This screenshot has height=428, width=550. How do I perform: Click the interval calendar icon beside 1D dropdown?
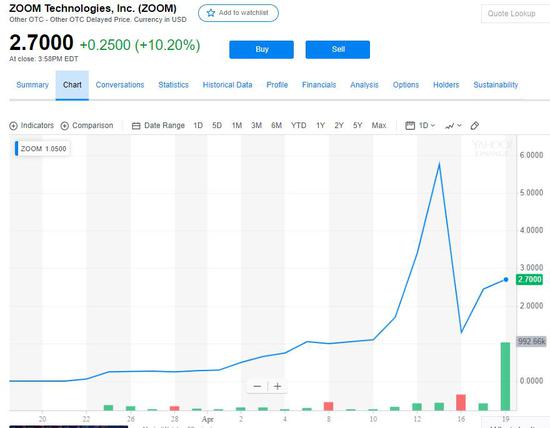[x=410, y=125]
